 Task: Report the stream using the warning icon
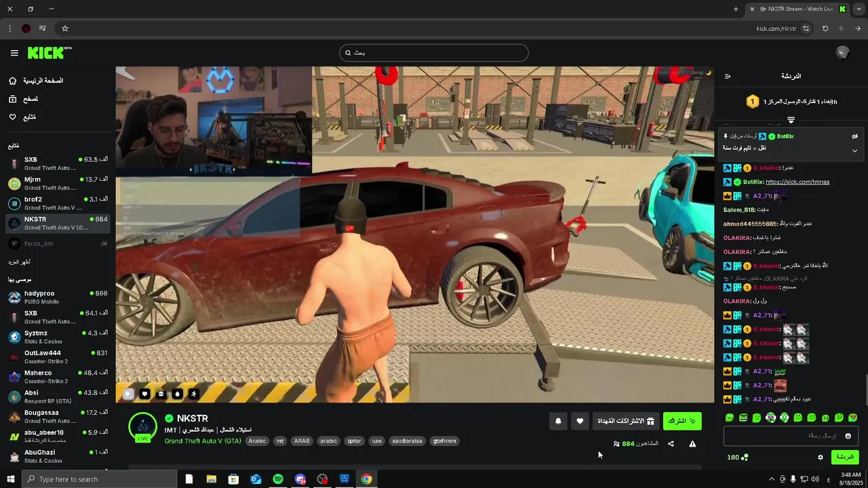point(692,444)
